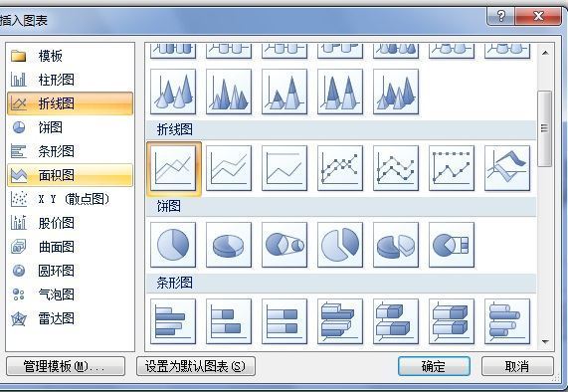Go to 饼图 pie chart category

(70, 127)
